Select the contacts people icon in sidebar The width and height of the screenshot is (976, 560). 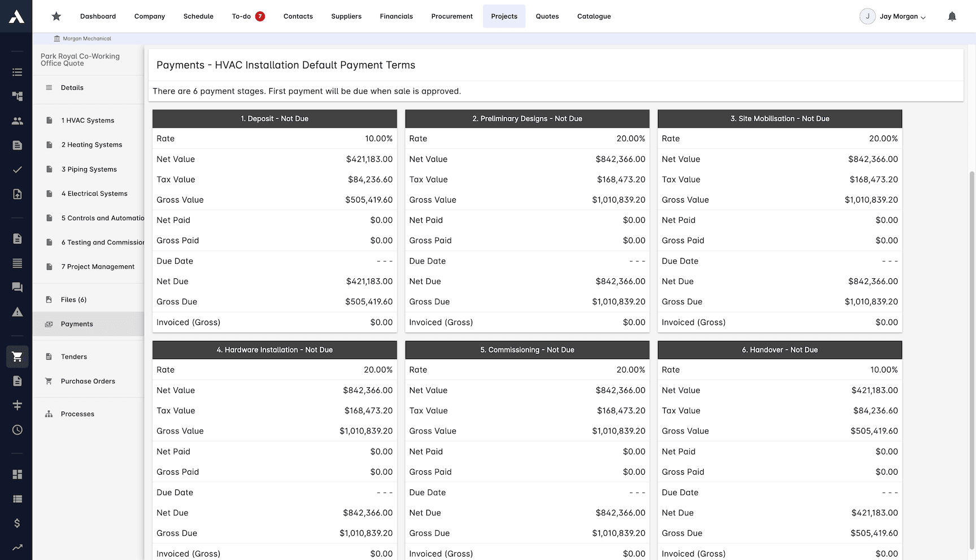[x=17, y=120]
